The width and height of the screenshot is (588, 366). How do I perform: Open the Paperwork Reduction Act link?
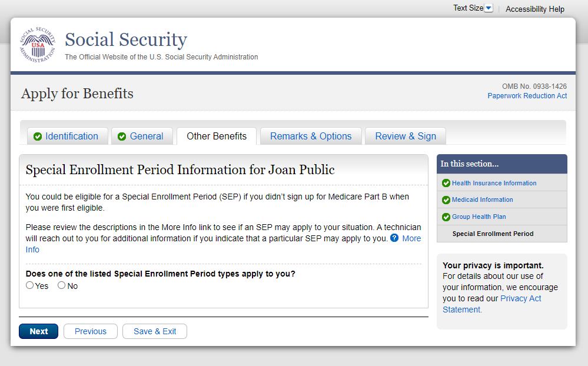click(527, 96)
